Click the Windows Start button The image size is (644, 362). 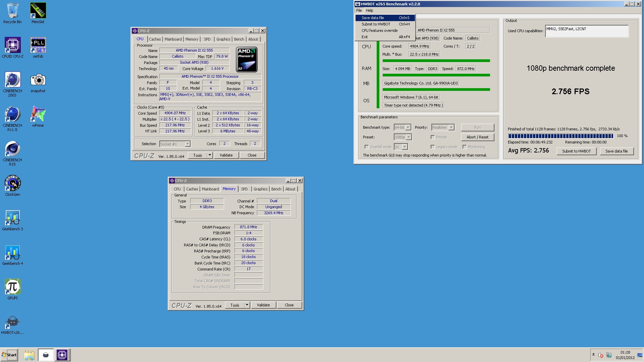[x=9, y=355]
